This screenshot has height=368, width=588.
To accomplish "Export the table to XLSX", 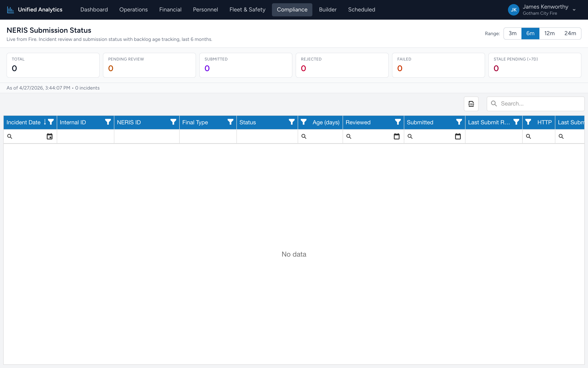I will coord(471,104).
